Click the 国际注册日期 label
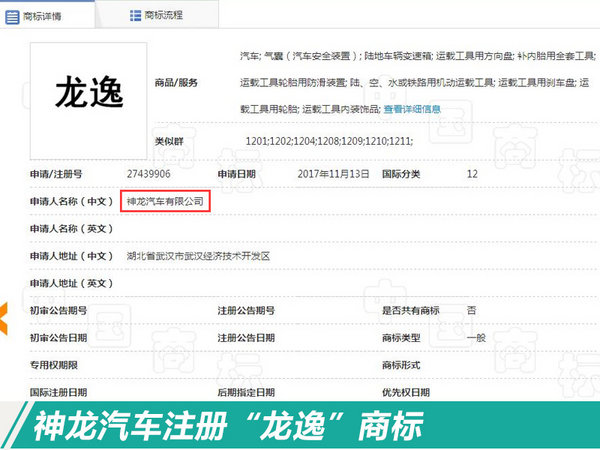Image resolution: width=600 pixels, height=450 pixels. (58, 393)
